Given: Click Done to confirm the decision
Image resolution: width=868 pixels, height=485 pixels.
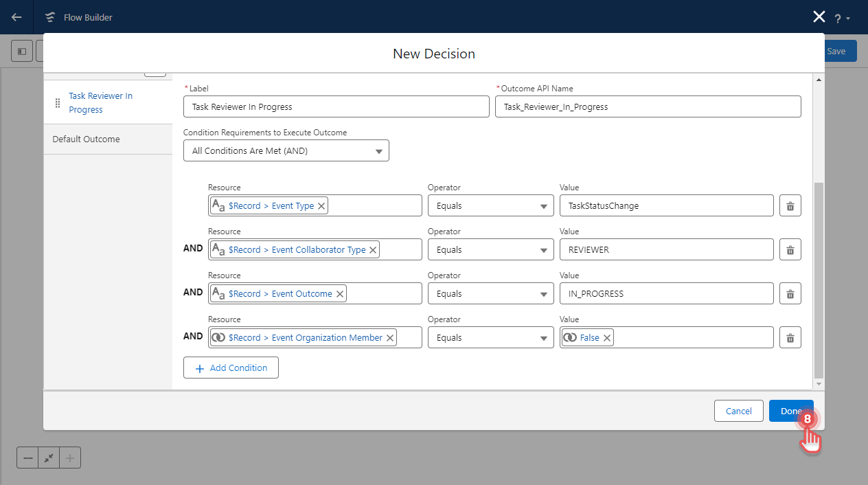Looking at the screenshot, I should [x=791, y=410].
